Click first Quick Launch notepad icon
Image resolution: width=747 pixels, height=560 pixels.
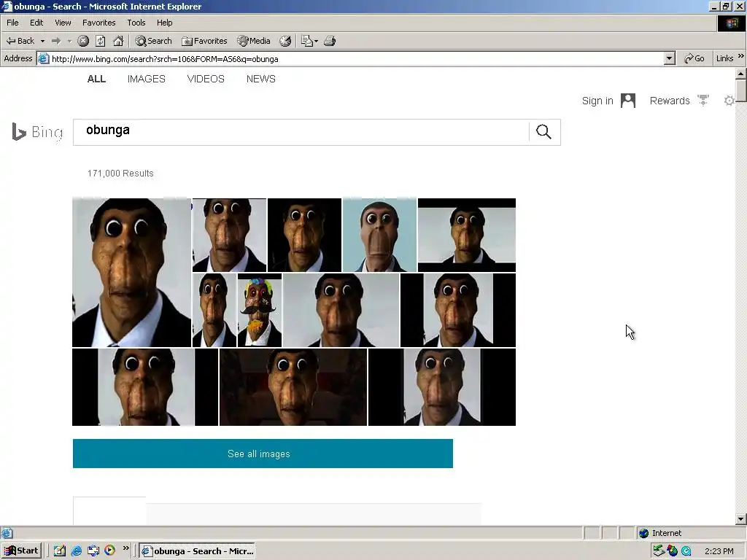tap(60, 551)
